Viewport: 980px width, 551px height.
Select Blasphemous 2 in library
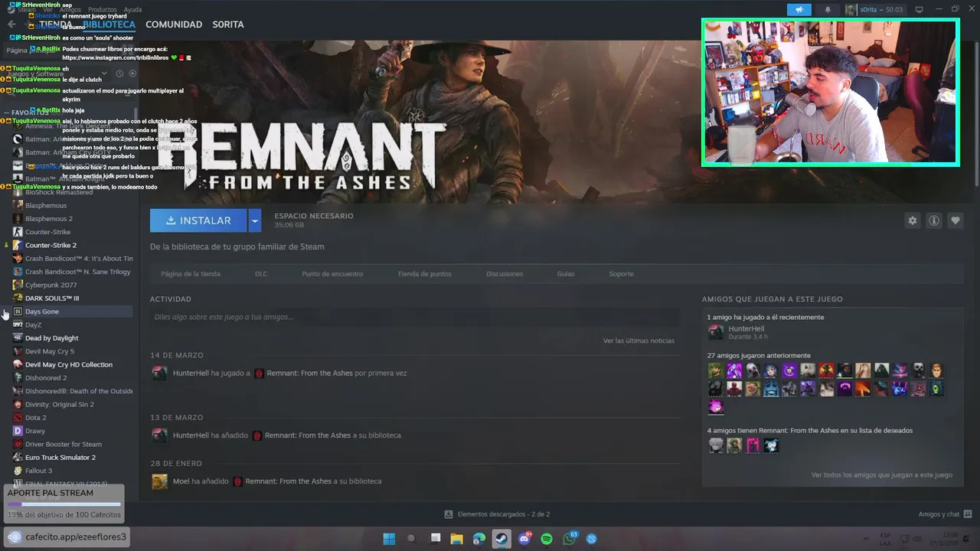coord(72,219)
